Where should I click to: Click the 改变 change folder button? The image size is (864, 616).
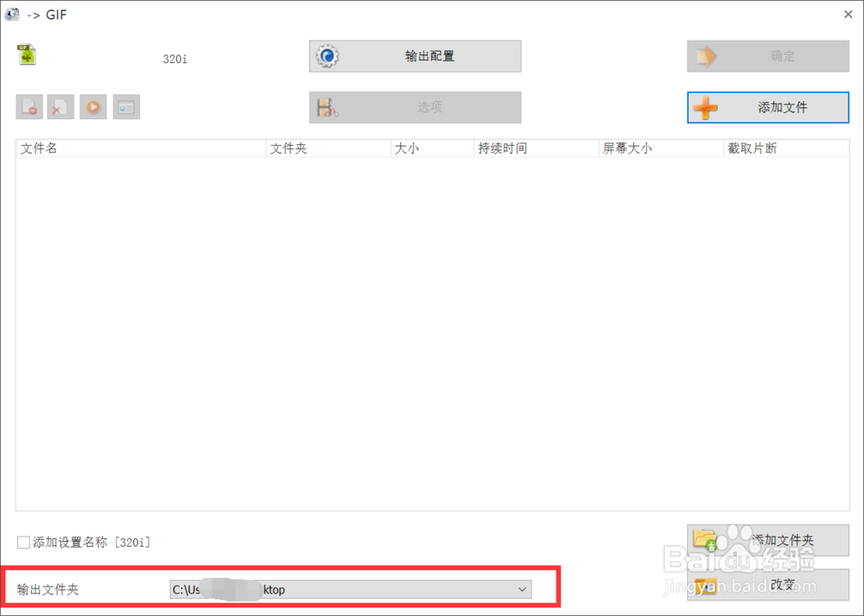tap(767, 585)
